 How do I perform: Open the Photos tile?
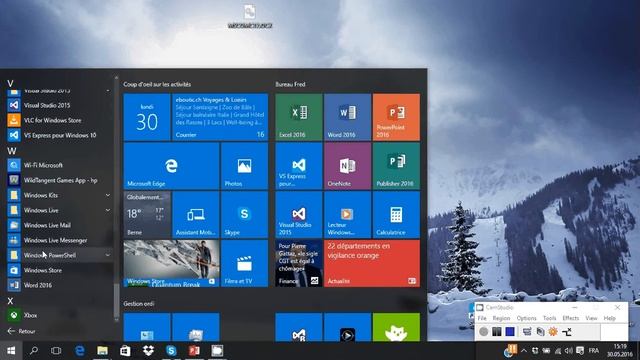(244, 166)
